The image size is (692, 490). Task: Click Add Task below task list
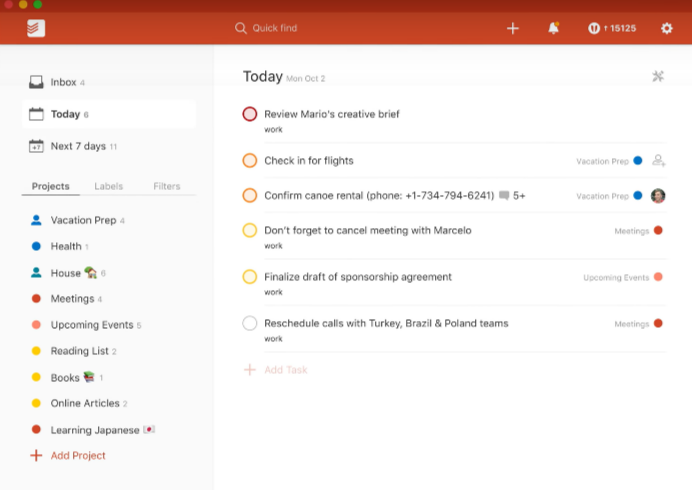285,370
